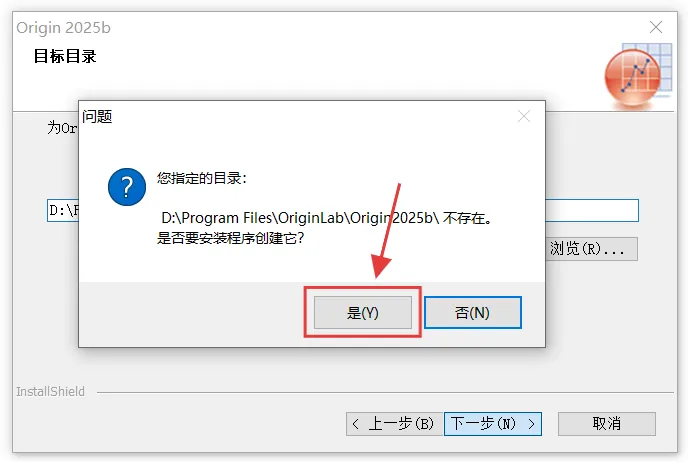Close the 问题 dialog
The height and width of the screenshot is (462, 688).
pyautogui.click(x=524, y=116)
